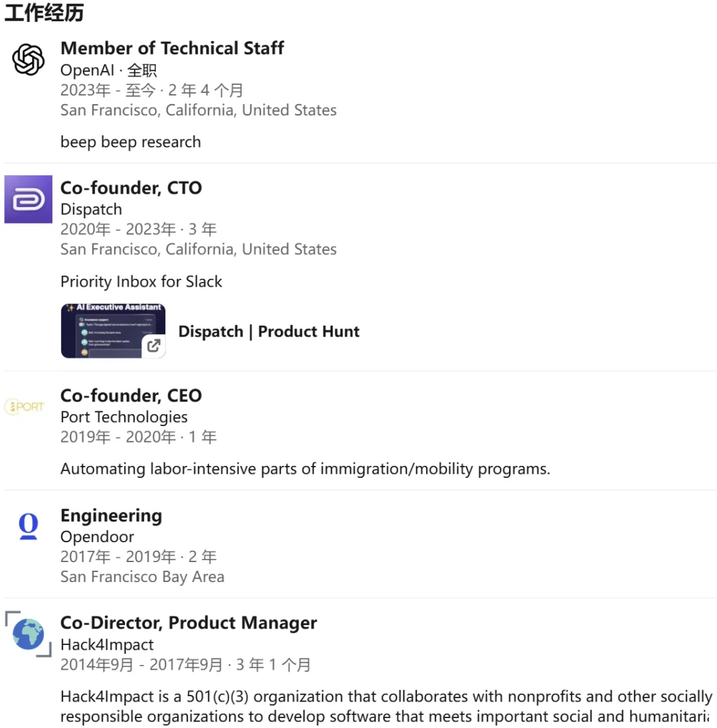
Task: Click the blue Opendoor logo
Action: [x=29, y=526]
